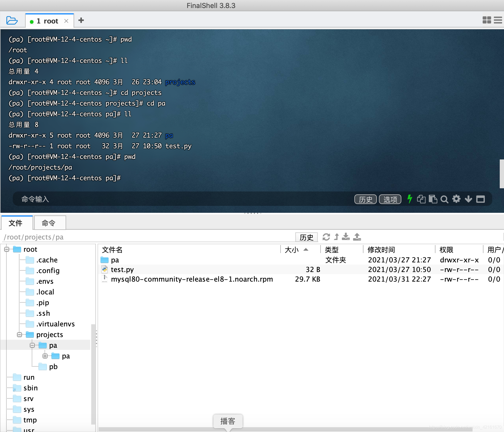Viewport: 504px width, 432px height.
Task: Click the rpm archive file icon
Action: pyautogui.click(x=105, y=279)
